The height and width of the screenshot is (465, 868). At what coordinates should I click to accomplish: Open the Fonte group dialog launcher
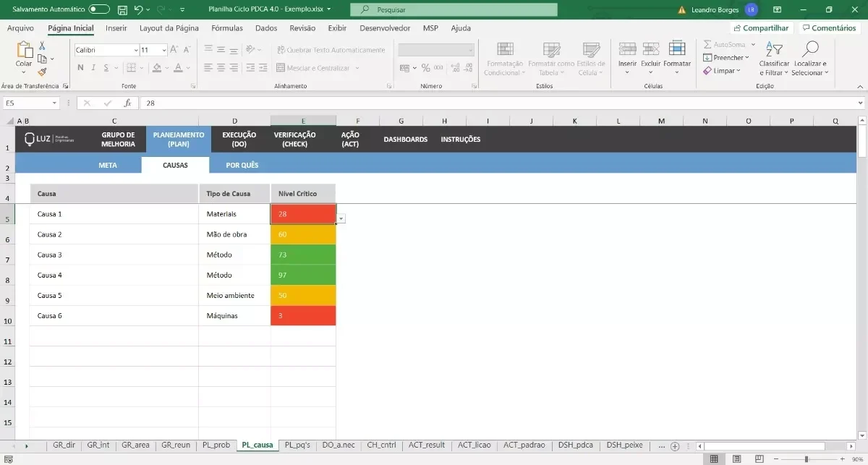[193, 86]
